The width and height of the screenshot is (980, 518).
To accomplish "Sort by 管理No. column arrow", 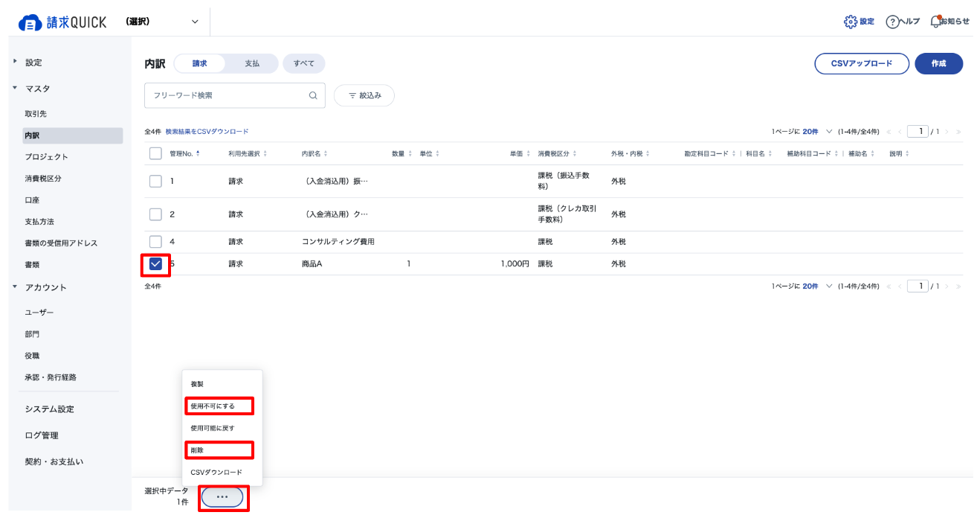I will 198,153.
